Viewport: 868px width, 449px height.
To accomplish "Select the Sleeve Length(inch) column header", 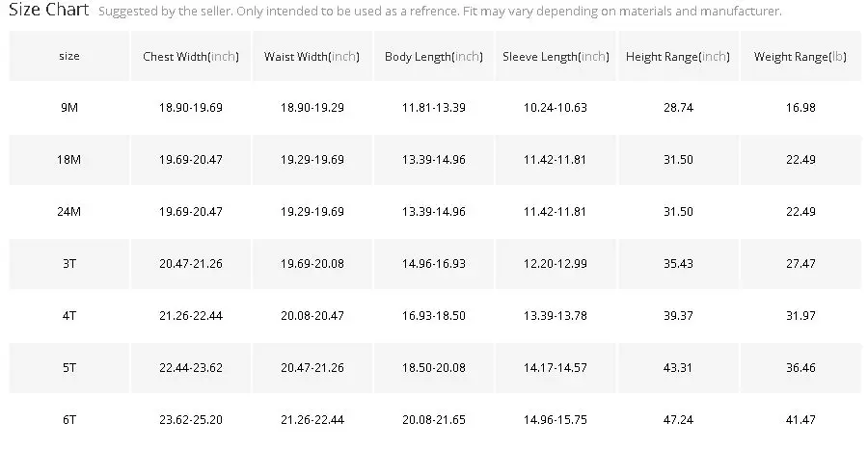I will click(x=556, y=57).
